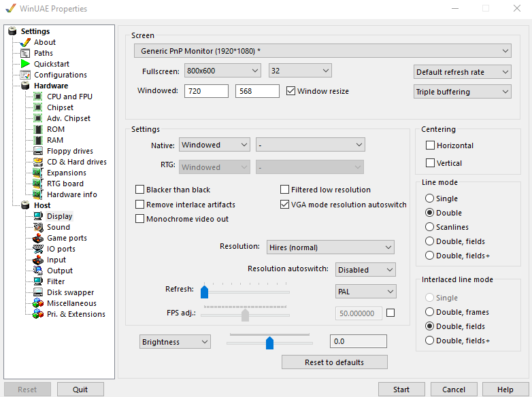The height and width of the screenshot is (397, 532).
Task: Click the About checkmark icon
Action: coord(25,42)
